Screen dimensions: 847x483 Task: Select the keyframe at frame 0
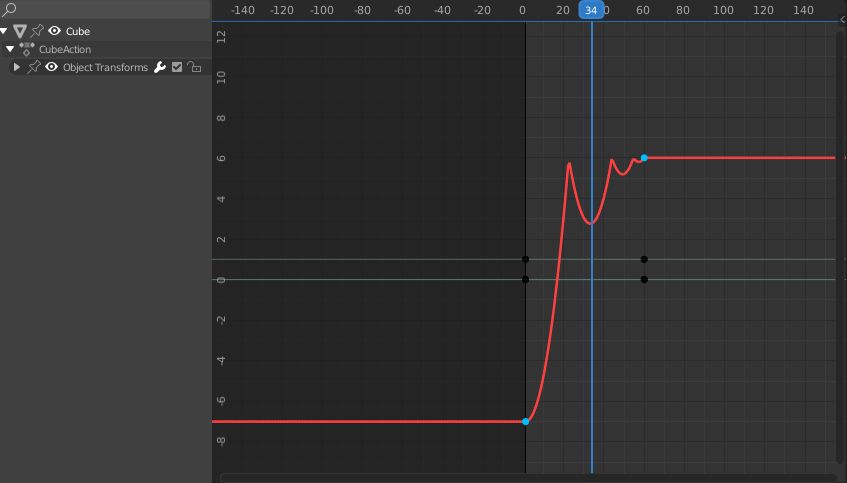[x=526, y=421]
